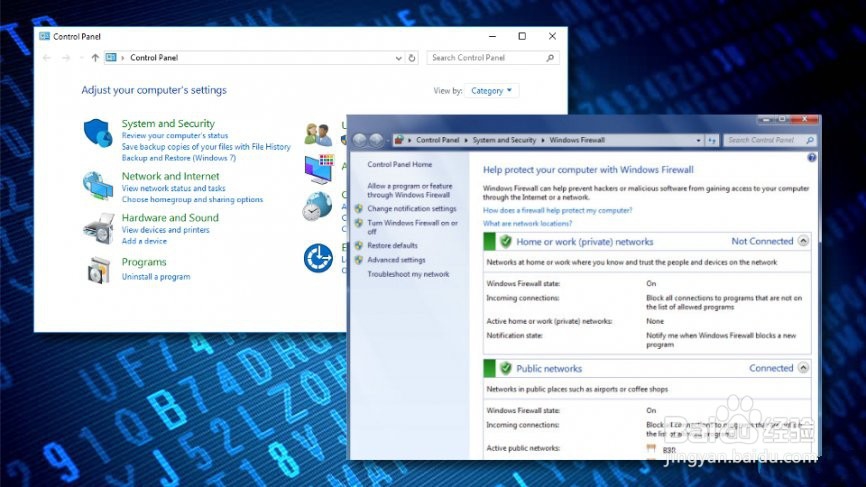Click shield icon next to Advanced settings
Image resolution: width=866 pixels, height=487 pixels.
[x=359, y=260]
